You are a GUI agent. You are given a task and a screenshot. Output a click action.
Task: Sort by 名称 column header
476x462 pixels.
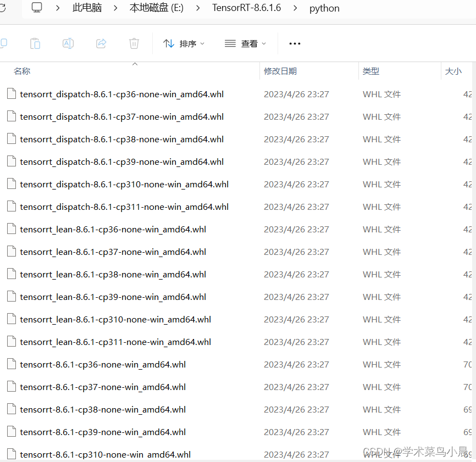tap(22, 71)
